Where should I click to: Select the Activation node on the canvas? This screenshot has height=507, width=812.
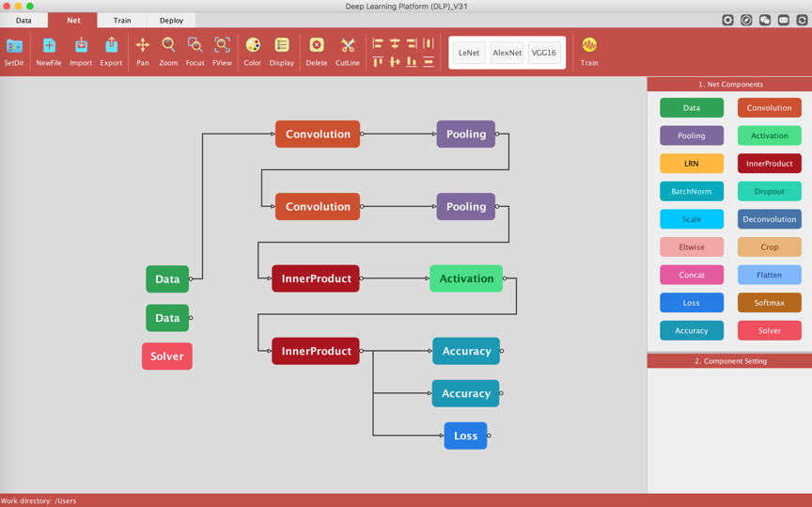[466, 278]
